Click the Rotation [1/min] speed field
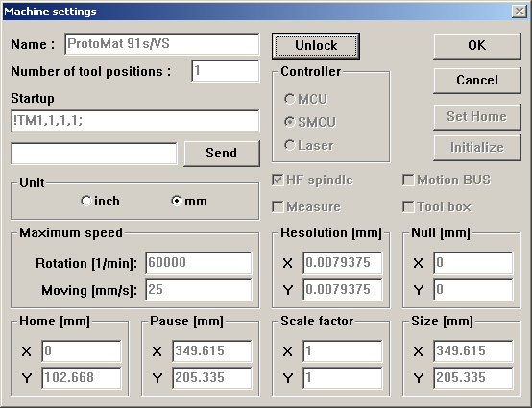Viewport: 532px width, 408px height. (199, 262)
